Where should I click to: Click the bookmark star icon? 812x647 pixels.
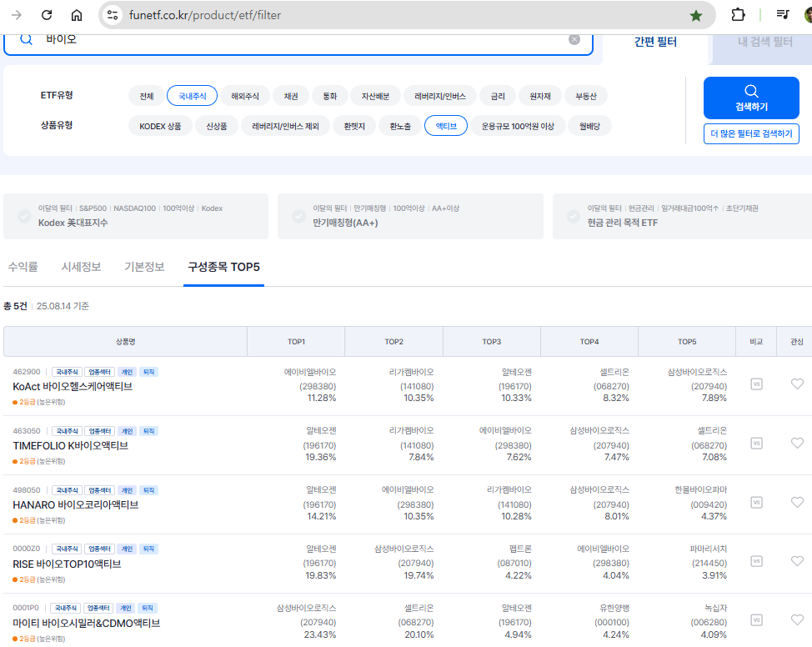click(x=696, y=16)
